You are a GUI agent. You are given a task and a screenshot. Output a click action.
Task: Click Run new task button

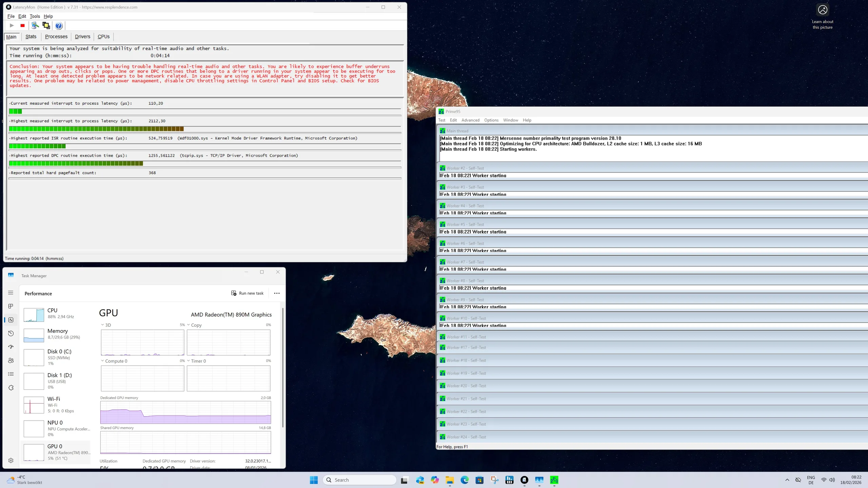247,293
